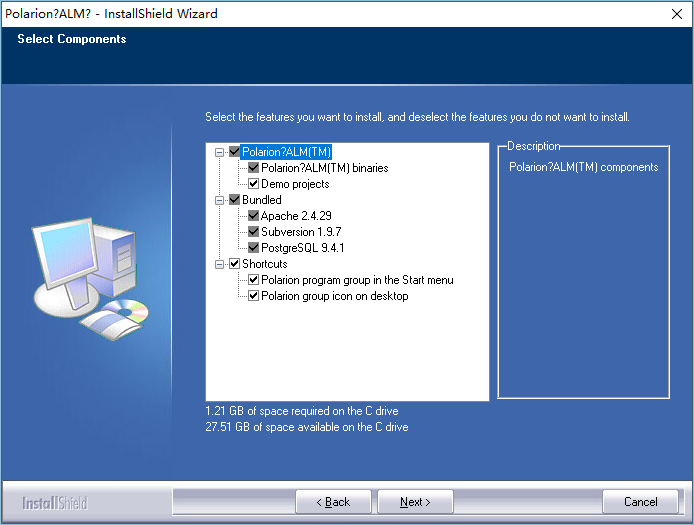Toggle the Polarion?ALM(TM) binaries checkbox
Viewport: 694px width, 525px height.
(x=253, y=168)
